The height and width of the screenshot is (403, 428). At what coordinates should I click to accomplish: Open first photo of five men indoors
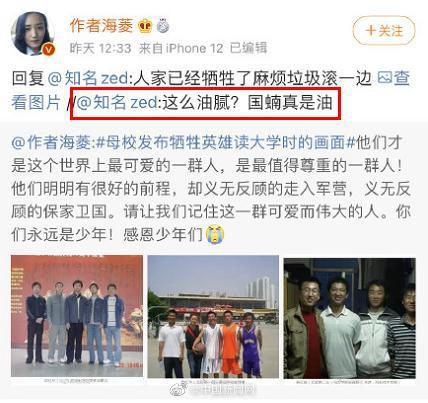77,316
